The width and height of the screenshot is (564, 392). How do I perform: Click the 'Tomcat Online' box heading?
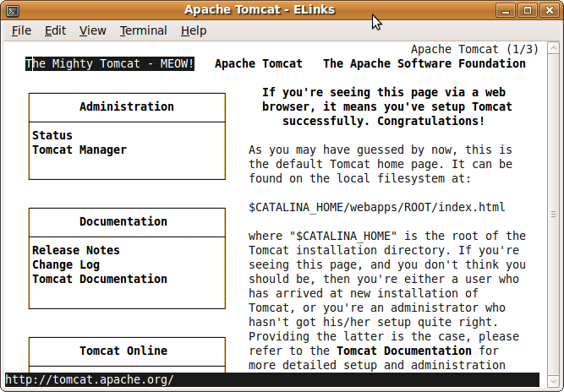tap(123, 351)
